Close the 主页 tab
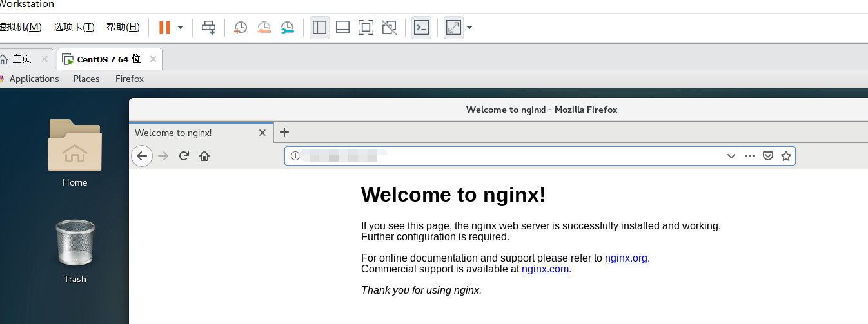The height and width of the screenshot is (324, 868). 44,59
